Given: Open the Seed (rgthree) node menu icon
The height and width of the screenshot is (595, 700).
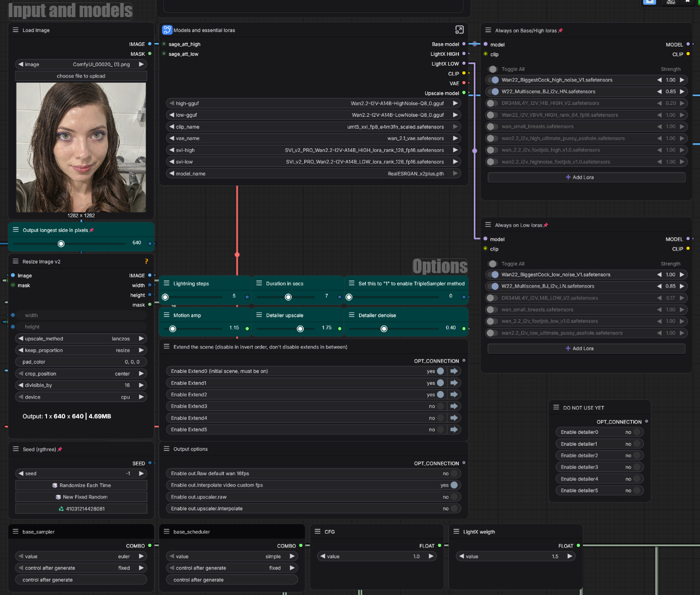Looking at the screenshot, I should [15, 449].
